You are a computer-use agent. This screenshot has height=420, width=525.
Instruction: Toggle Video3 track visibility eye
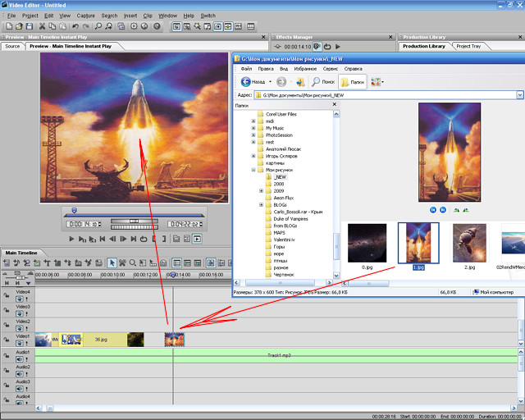(20, 313)
